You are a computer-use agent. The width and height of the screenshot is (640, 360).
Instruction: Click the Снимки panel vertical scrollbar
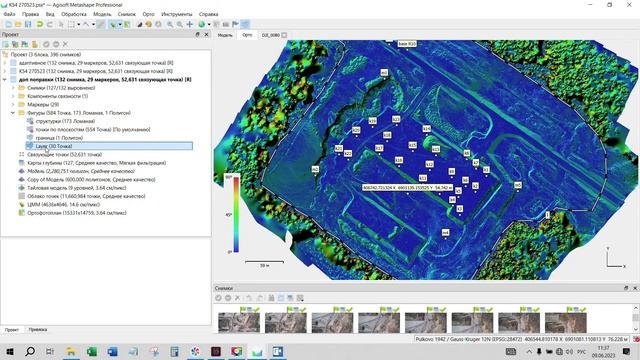point(636,318)
